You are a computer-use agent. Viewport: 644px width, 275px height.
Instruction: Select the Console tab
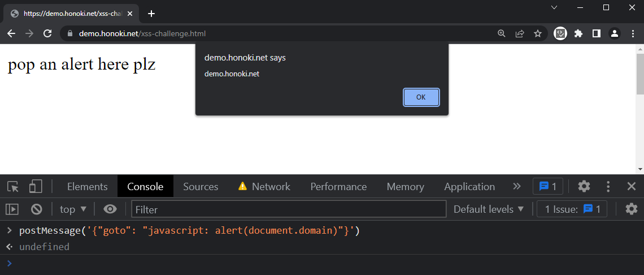coord(145,187)
